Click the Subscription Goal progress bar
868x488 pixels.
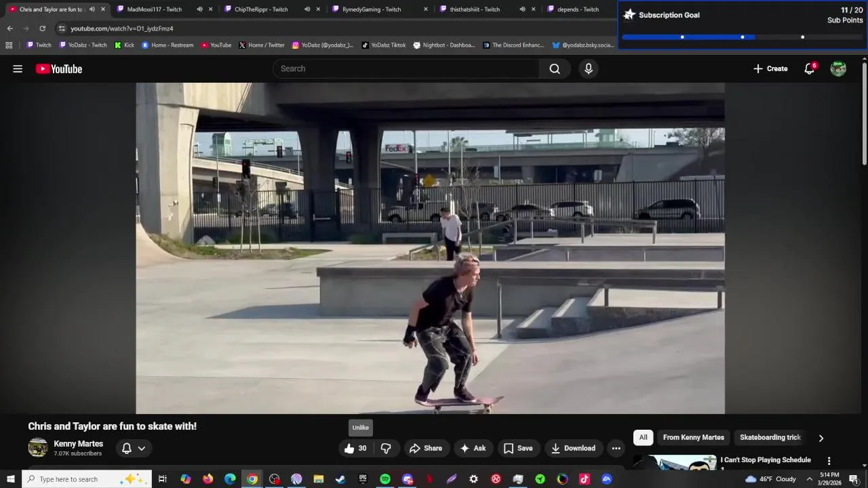coord(742,37)
